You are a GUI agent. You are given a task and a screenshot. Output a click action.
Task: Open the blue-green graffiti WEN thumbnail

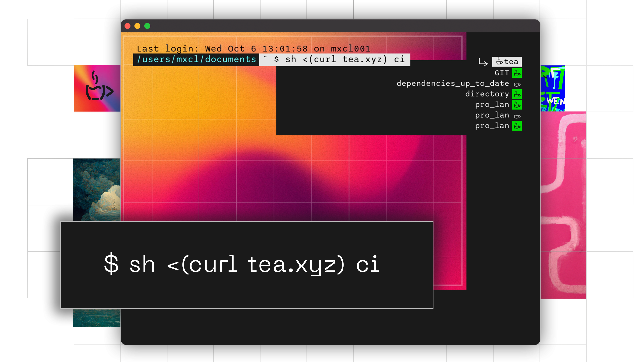[x=552, y=89]
